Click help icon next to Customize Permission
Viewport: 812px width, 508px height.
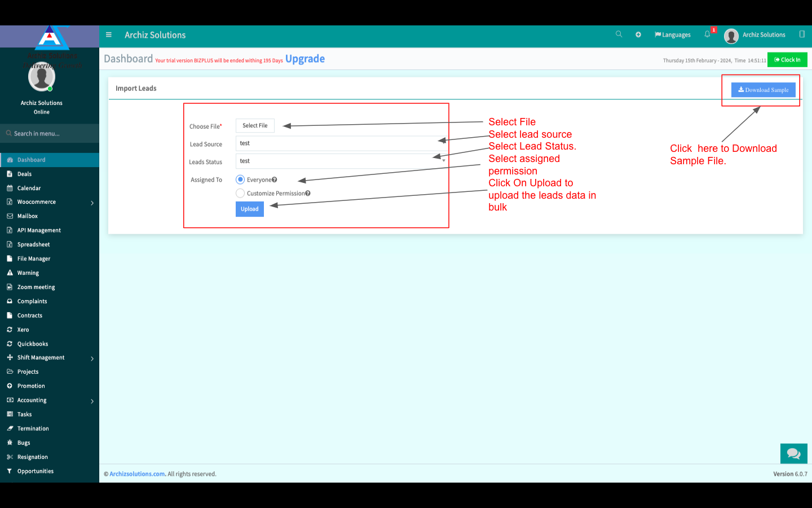(x=308, y=194)
